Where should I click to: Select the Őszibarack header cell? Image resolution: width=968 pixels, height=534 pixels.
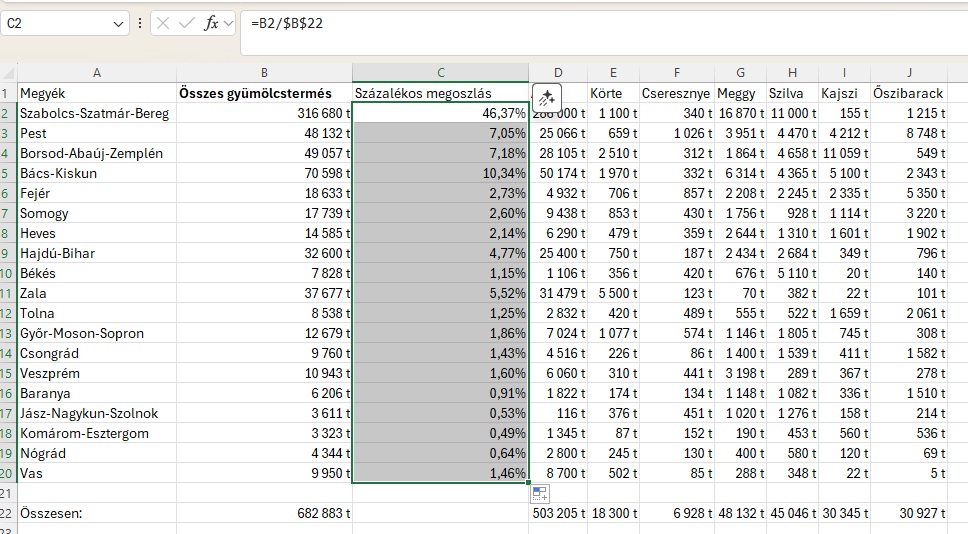pyautogui.click(x=908, y=93)
